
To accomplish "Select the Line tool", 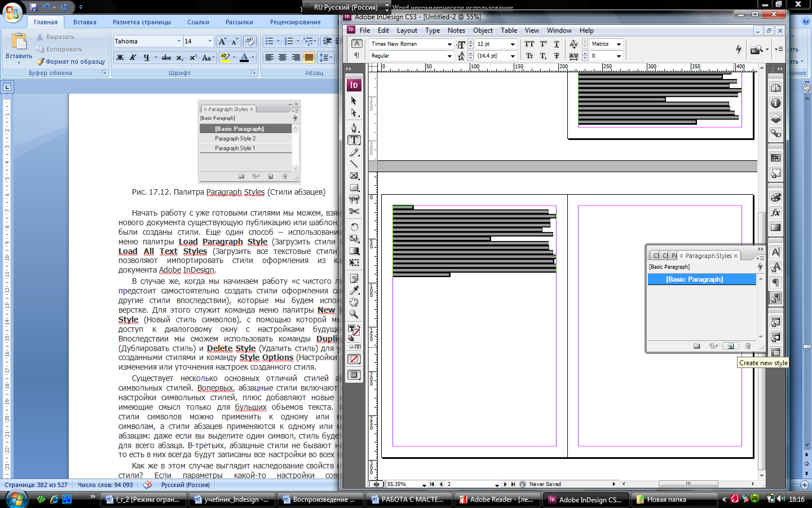I will [x=354, y=164].
